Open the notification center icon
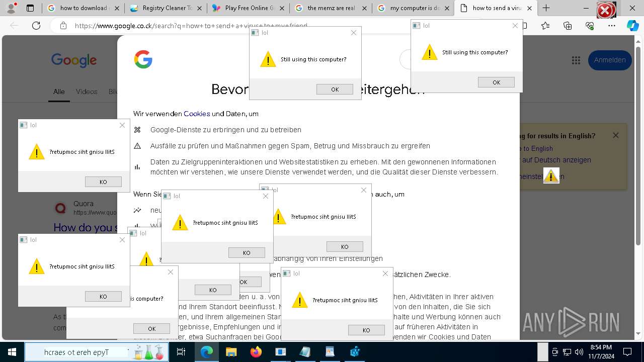 (627, 352)
